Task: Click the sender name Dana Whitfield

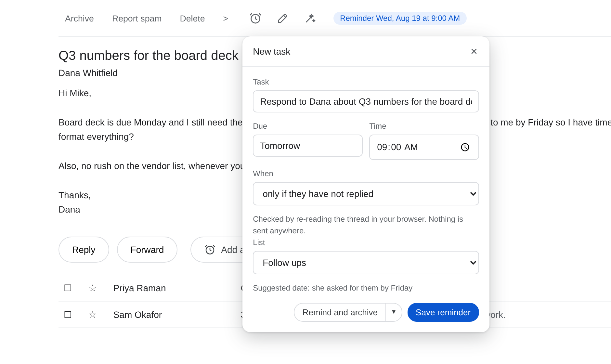Action: (88, 73)
